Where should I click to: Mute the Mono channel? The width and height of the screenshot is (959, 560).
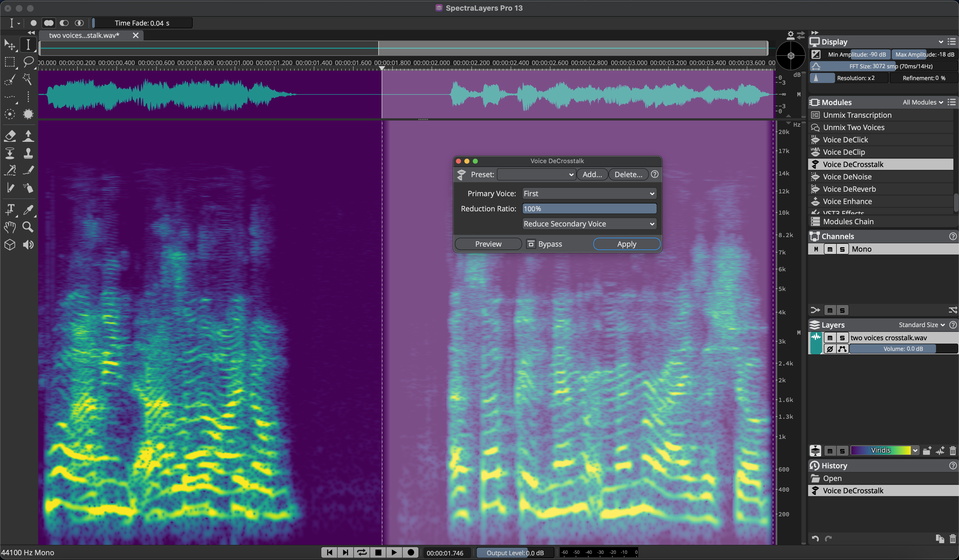click(830, 249)
